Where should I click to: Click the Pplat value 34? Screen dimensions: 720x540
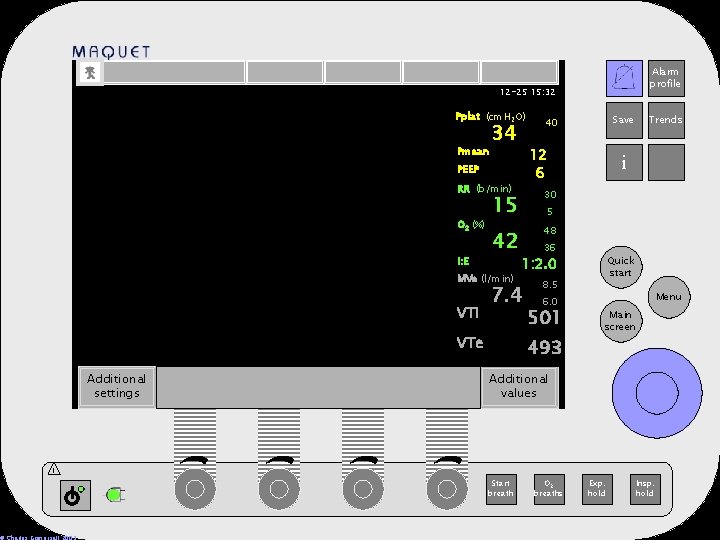click(504, 133)
